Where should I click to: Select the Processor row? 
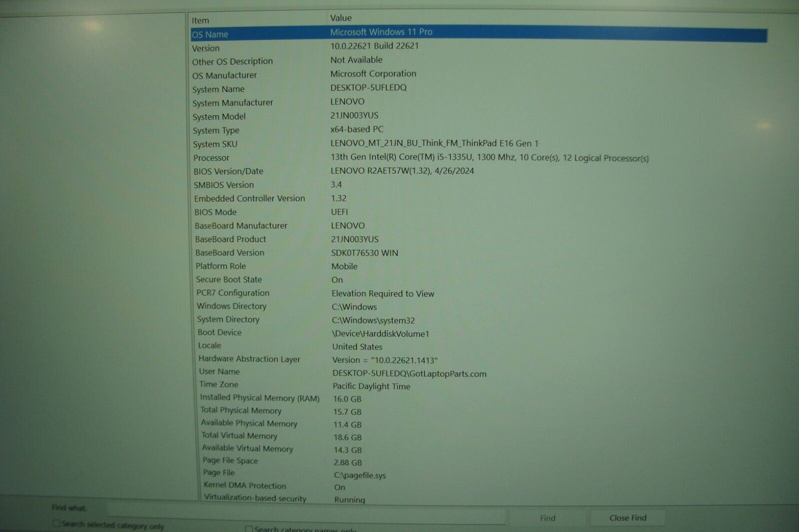click(478, 158)
